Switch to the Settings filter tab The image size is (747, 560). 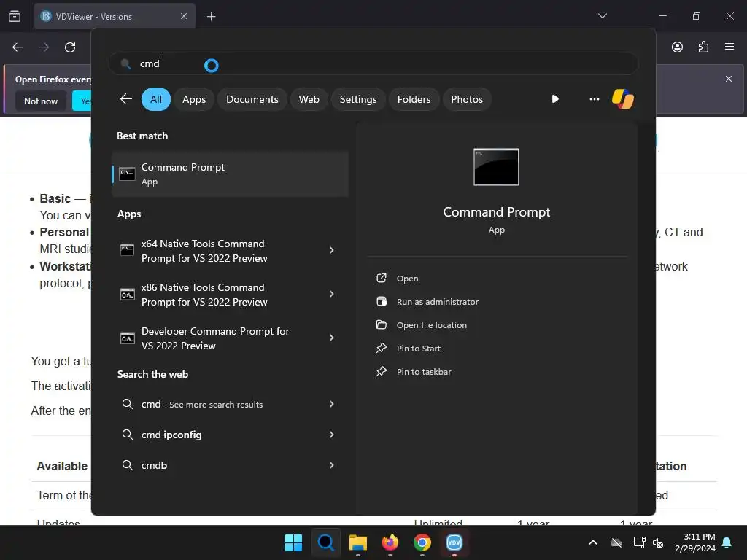pos(357,99)
